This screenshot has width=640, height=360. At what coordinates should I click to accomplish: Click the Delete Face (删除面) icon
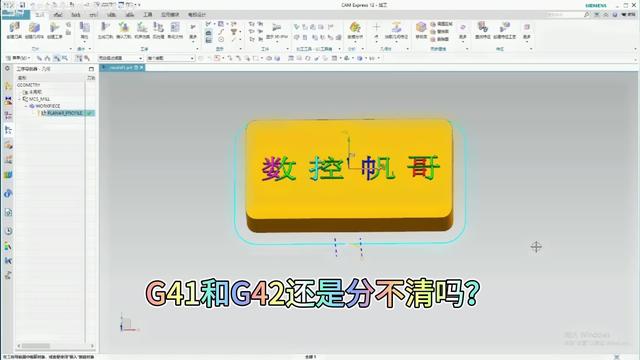click(433, 39)
